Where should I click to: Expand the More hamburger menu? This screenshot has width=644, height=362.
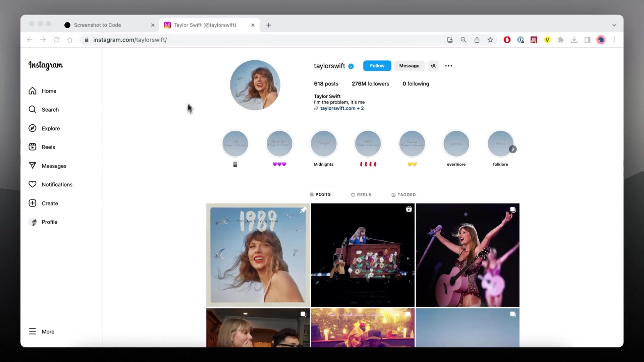[33, 331]
